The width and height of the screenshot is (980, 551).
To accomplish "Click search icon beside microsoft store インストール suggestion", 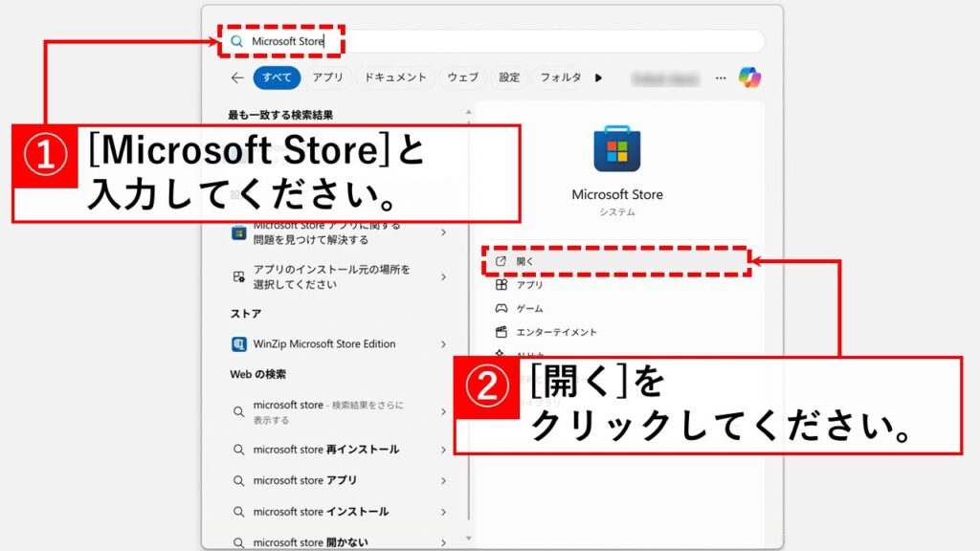I will (238, 512).
